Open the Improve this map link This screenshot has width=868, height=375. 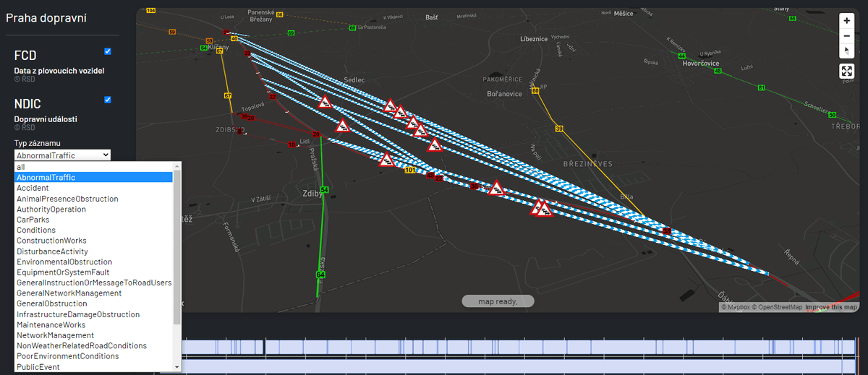[830, 308]
